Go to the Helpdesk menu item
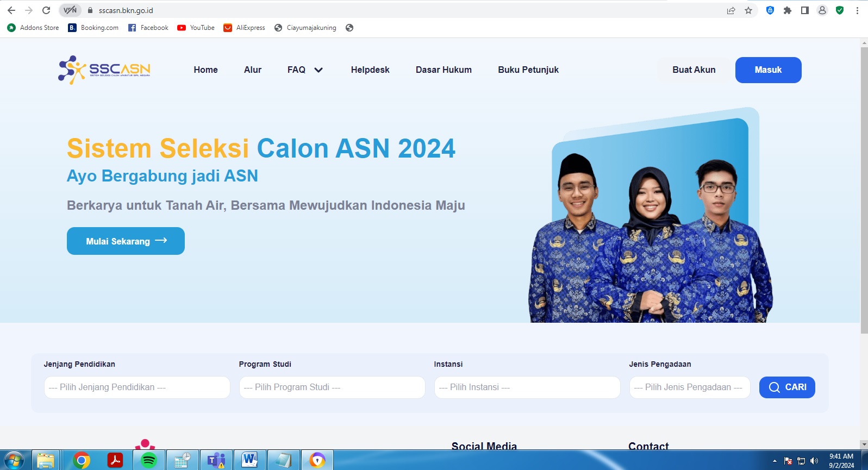The image size is (868, 470). [x=370, y=70]
